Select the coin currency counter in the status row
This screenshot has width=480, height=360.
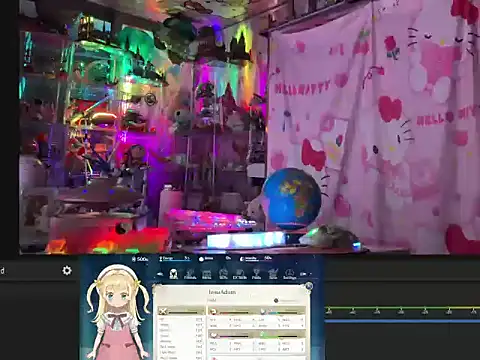tap(140, 259)
